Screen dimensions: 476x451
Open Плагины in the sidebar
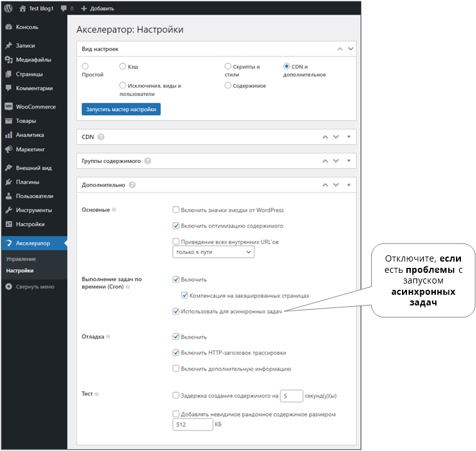point(28,182)
